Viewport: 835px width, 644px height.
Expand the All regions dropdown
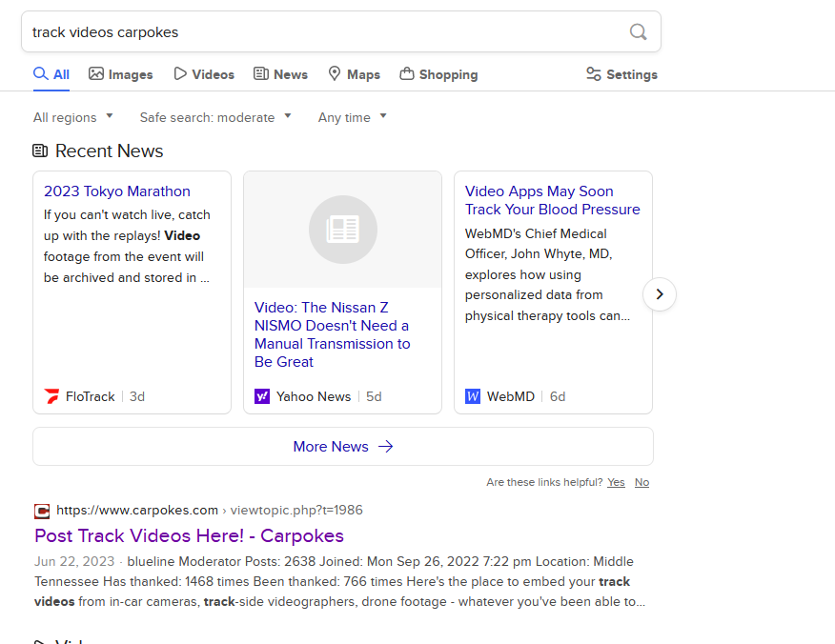(73, 117)
